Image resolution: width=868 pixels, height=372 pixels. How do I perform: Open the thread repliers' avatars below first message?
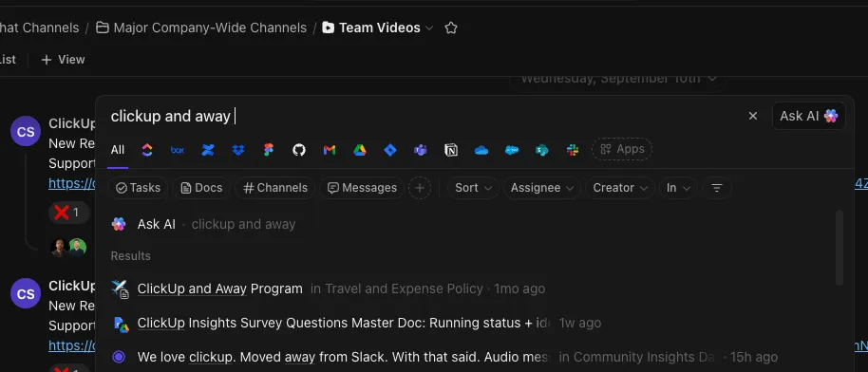pyautogui.click(x=68, y=247)
